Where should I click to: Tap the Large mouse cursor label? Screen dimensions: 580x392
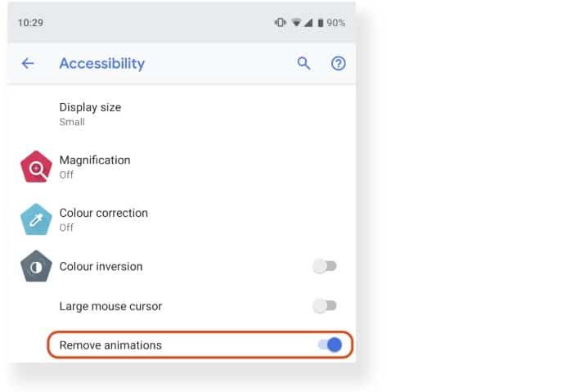(110, 307)
